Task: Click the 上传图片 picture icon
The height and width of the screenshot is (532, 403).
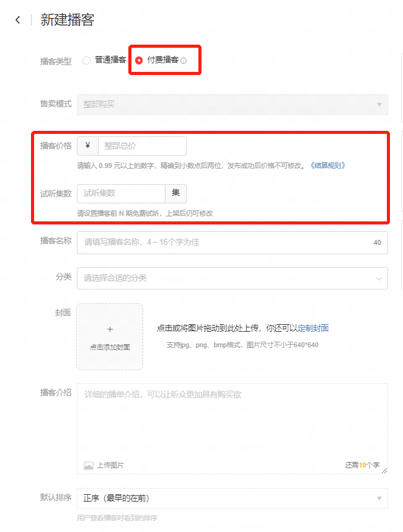Action: point(89,465)
